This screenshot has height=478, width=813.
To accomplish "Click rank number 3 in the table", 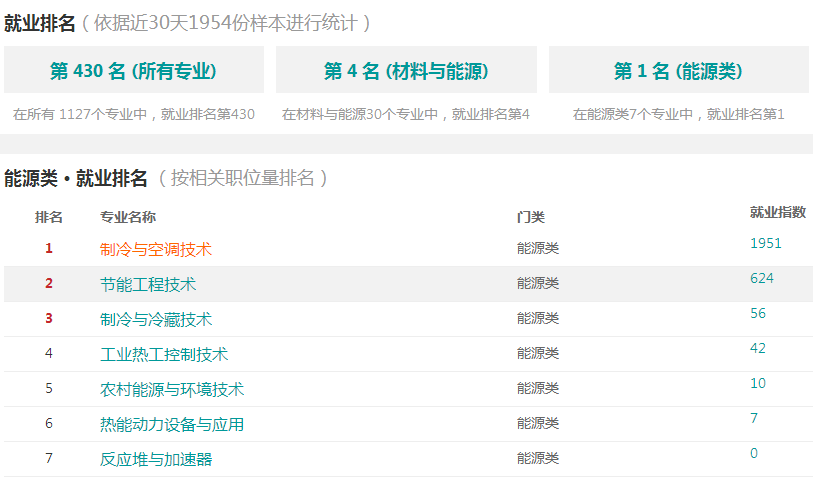I will click(x=49, y=318).
